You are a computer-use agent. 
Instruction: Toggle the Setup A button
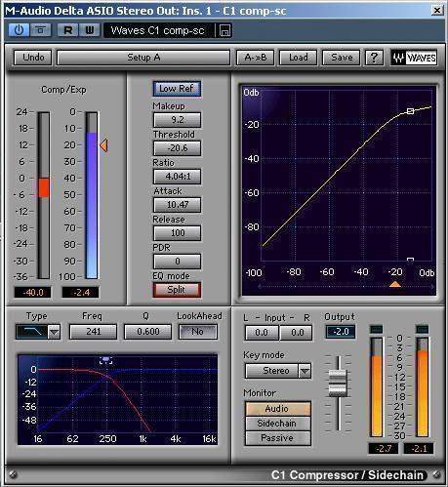tap(143, 58)
